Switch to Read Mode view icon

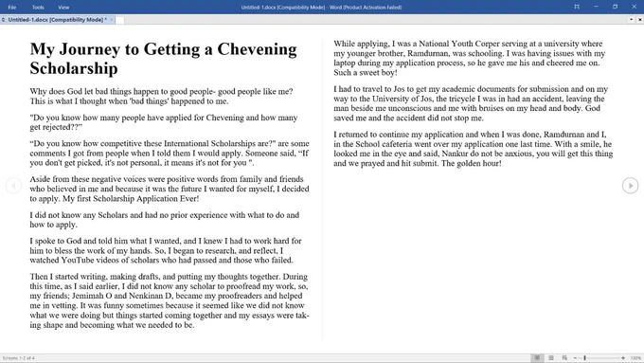[537, 357]
